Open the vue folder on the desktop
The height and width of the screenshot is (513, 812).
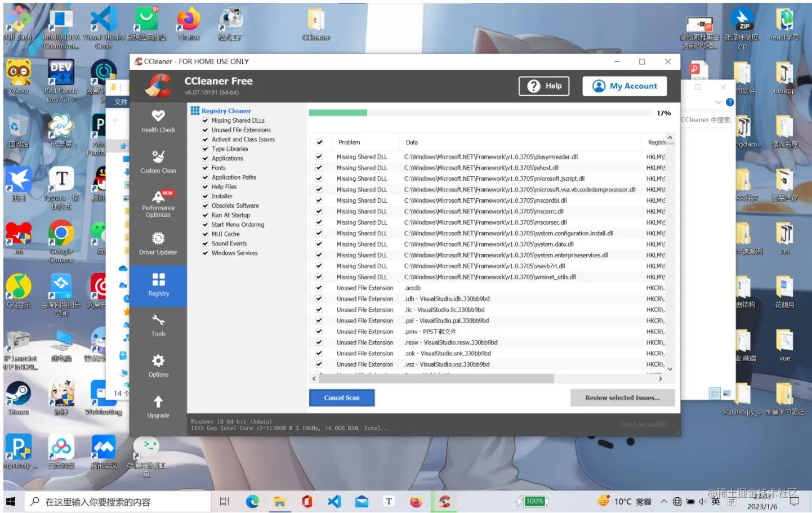pos(784,345)
